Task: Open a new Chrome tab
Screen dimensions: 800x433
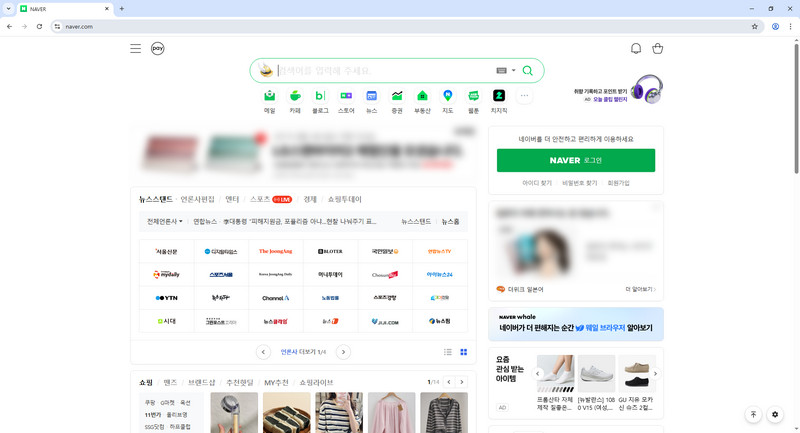Action: (121, 9)
